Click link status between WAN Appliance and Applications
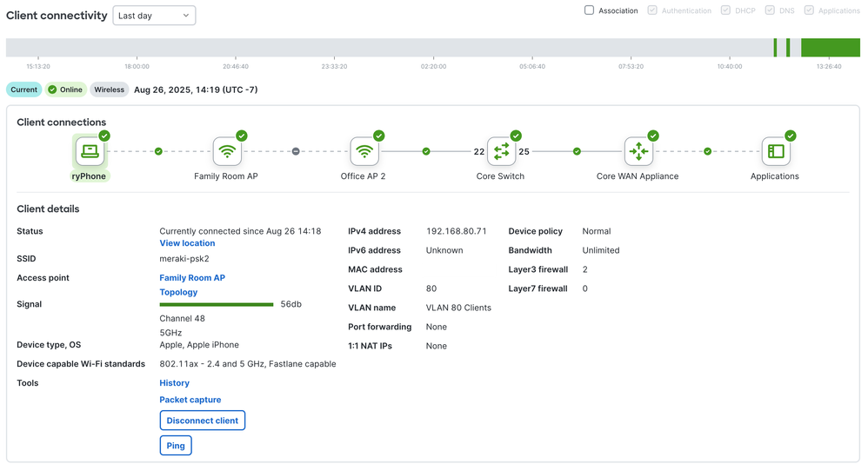This screenshot has width=868, height=464. (x=707, y=151)
